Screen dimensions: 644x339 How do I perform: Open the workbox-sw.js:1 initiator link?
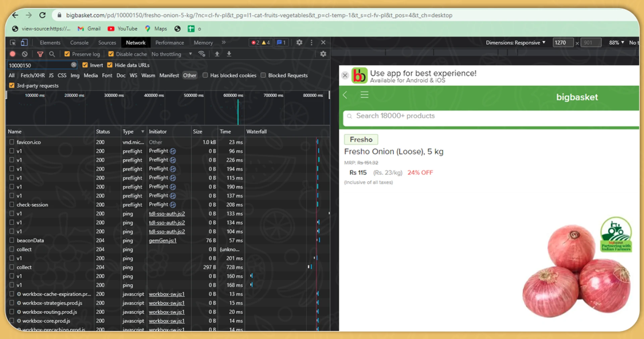(x=166, y=294)
